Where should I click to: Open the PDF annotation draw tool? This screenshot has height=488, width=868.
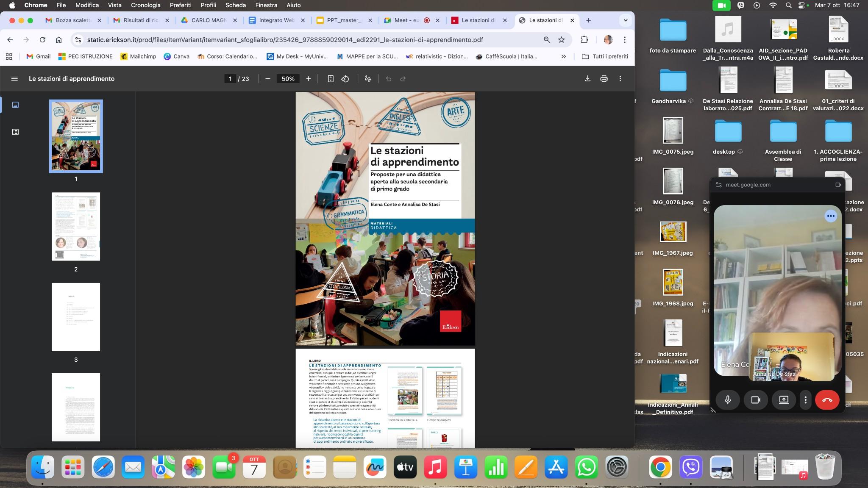point(368,79)
